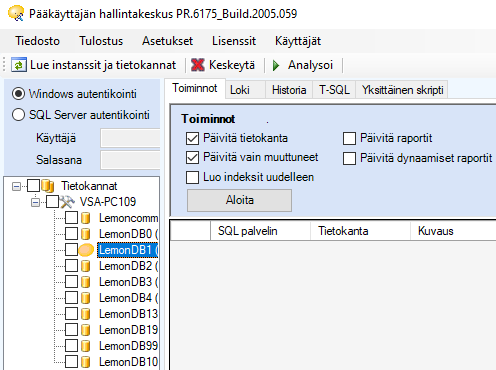Image resolution: width=496 pixels, height=370 pixels.
Task: Open the Loki tab
Action: click(x=240, y=90)
